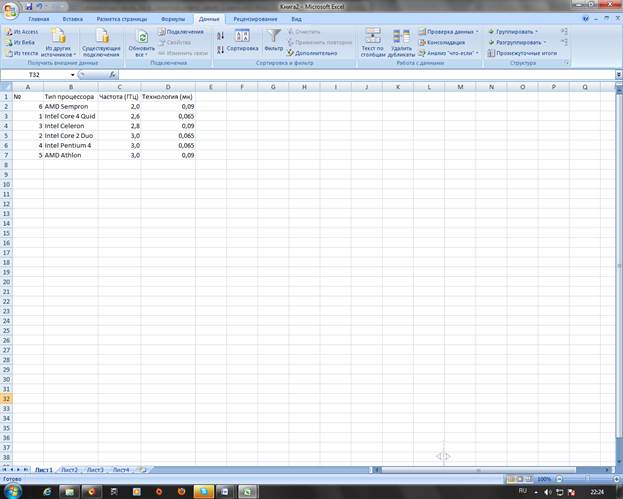623x499 pixels.
Task: Open the Формулы ribbon tab
Action: point(173,19)
